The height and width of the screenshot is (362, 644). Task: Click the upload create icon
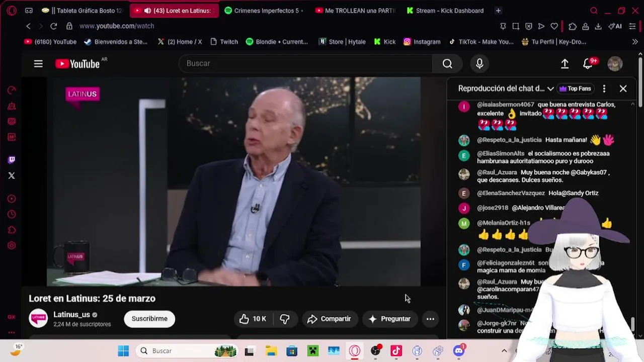point(565,63)
